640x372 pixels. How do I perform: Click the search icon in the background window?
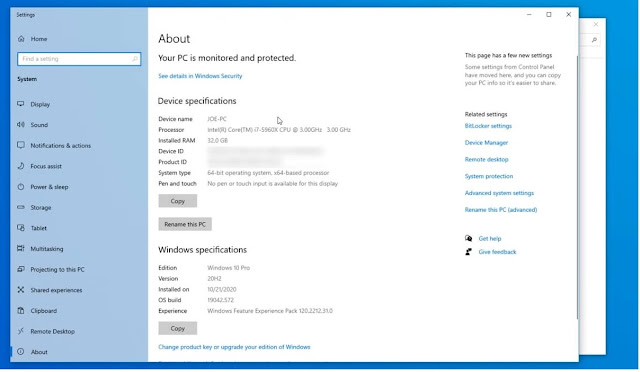pos(594,40)
